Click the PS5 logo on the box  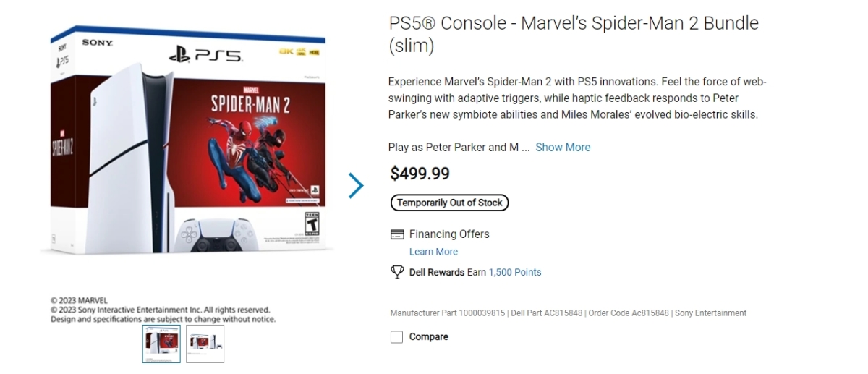(205, 54)
